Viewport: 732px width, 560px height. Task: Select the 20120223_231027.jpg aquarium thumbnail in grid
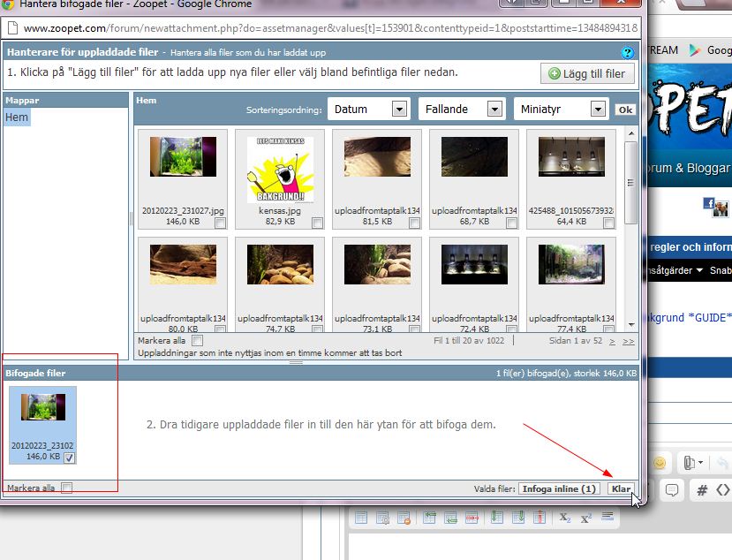tap(183, 156)
